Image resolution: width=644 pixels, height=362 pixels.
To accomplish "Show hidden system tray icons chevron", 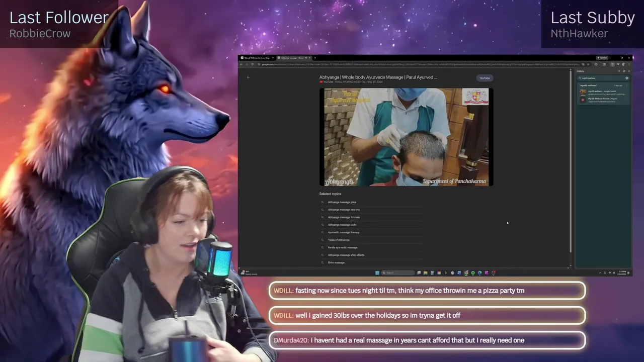I will (x=601, y=273).
